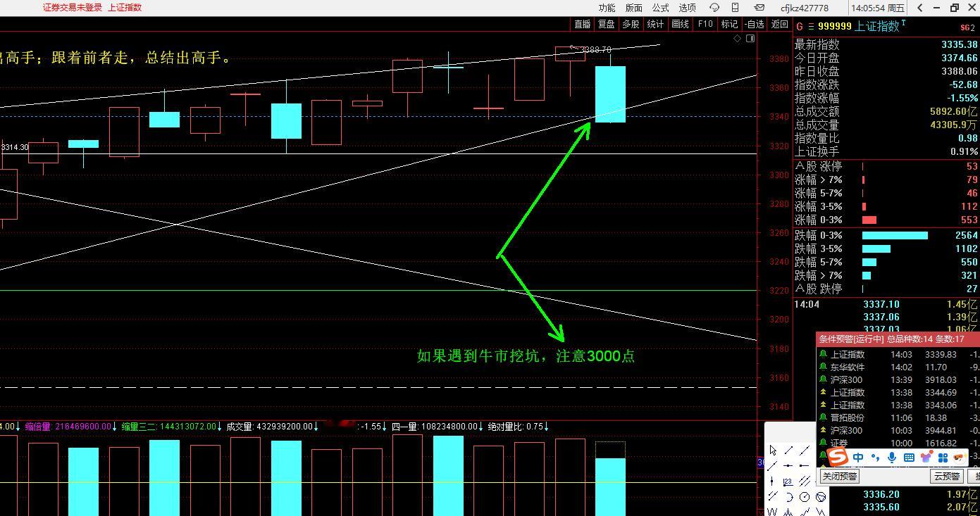Select 东华软件 alert row
This screenshot has height=516, width=980.
pos(898,367)
